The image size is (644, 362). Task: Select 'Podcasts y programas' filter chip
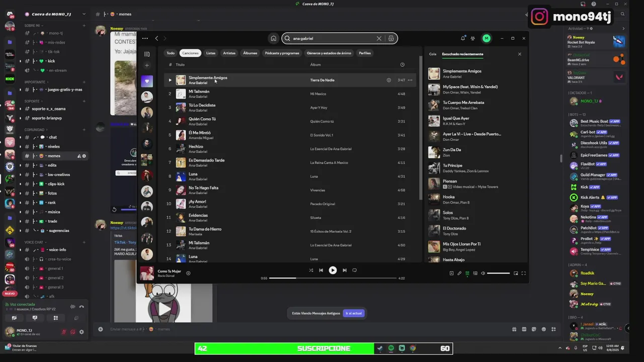[282, 53]
